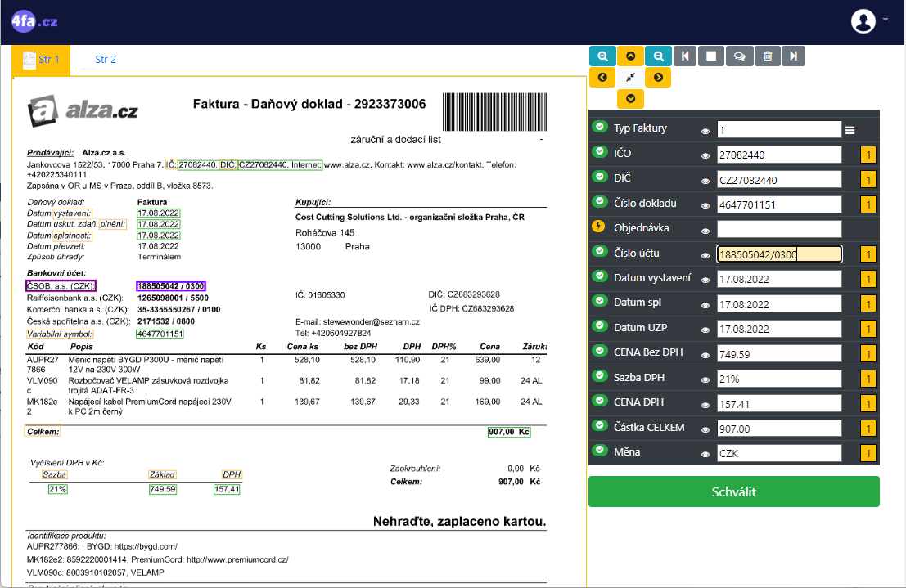
Task: Switch to the Str 2 page tab
Action: (x=106, y=60)
